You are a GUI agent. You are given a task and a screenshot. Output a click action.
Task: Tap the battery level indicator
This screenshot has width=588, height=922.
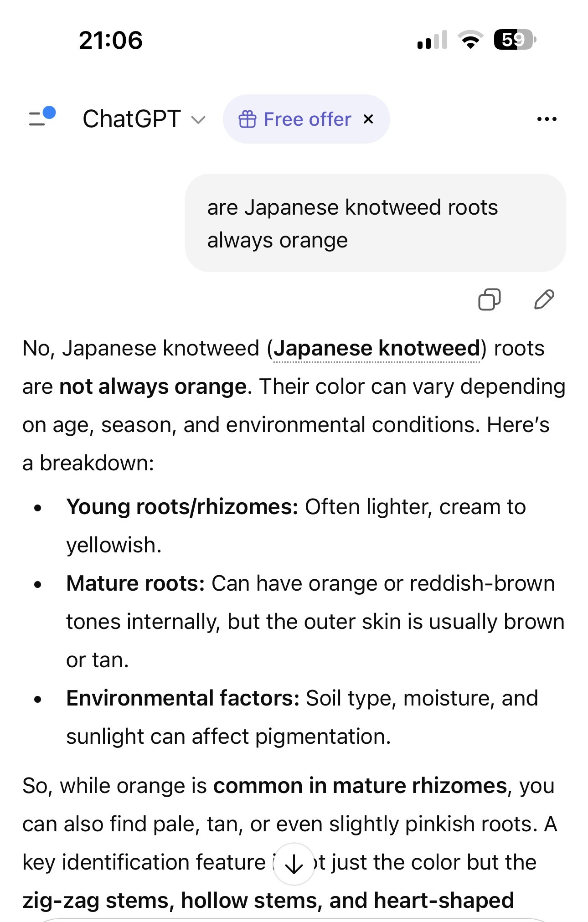(x=515, y=40)
